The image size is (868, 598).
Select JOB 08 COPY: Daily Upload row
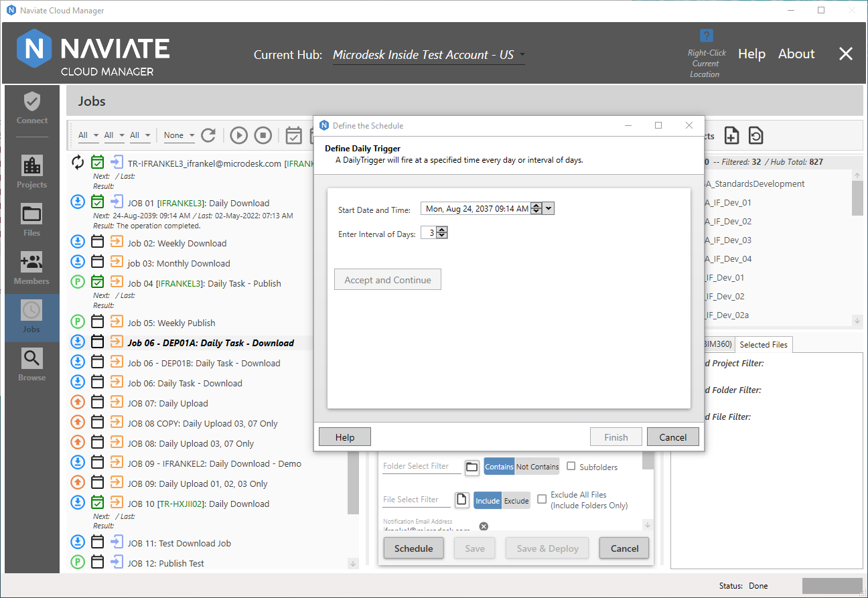click(202, 423)
